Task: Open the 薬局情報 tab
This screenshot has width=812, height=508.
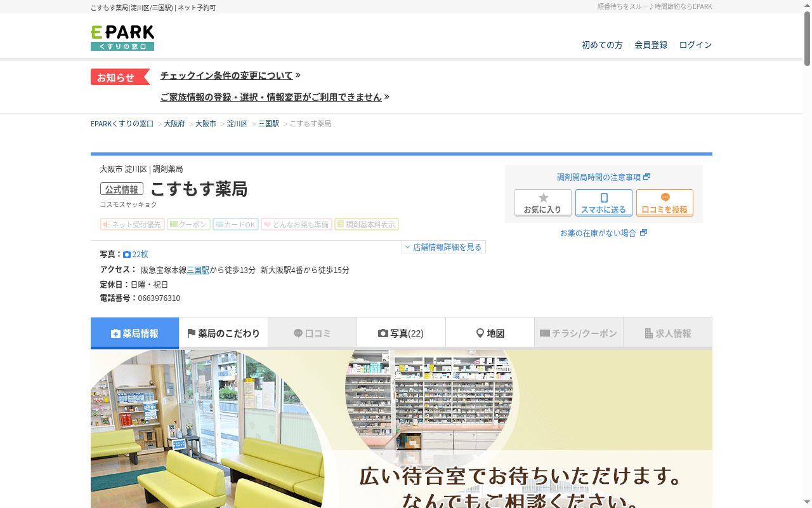Action: 134,333
